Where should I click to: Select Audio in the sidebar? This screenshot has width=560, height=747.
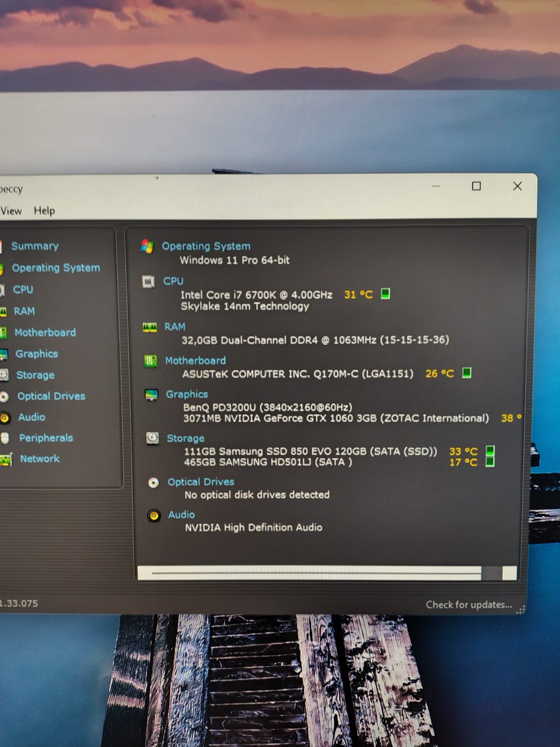32,417
